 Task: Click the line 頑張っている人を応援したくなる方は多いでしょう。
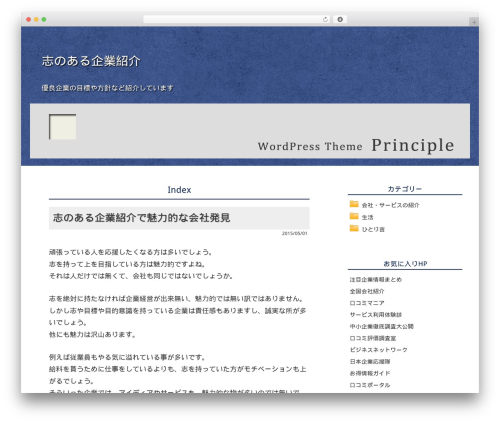(131, 252)
